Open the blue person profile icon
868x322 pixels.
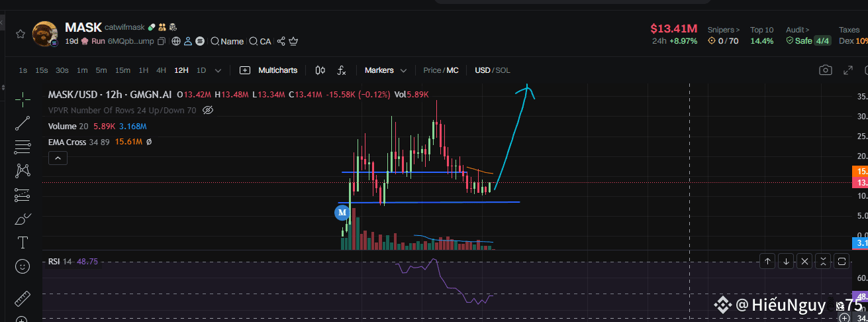(188, 41)
